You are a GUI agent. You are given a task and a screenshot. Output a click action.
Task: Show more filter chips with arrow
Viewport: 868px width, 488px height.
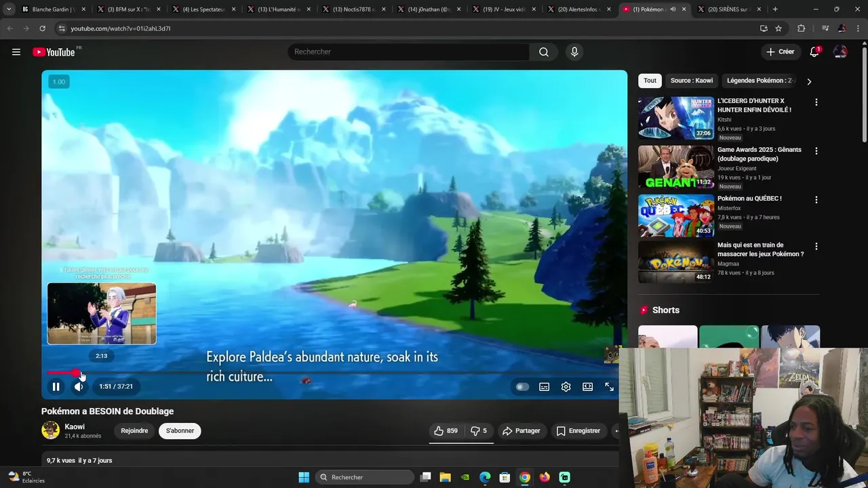pyautogui.click(x=809, y=81)
